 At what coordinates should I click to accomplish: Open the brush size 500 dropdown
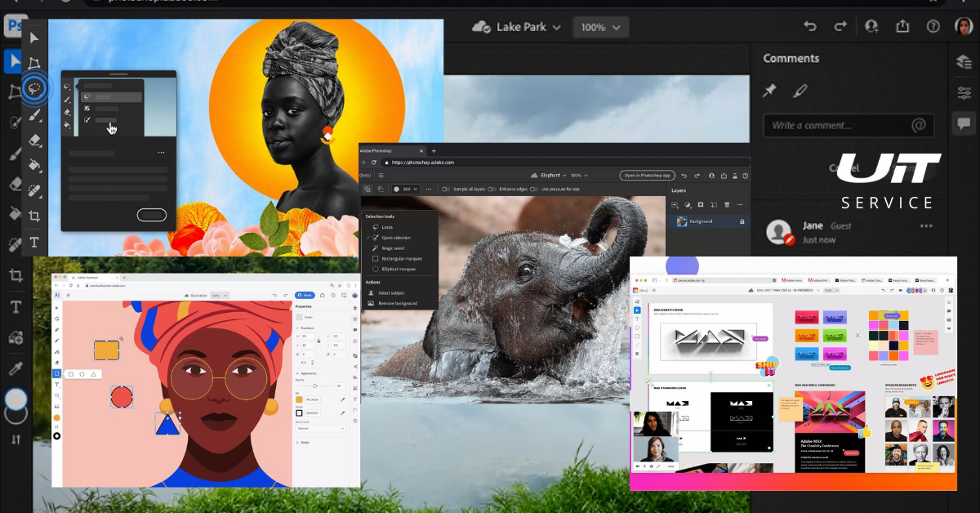pos(405,189)
